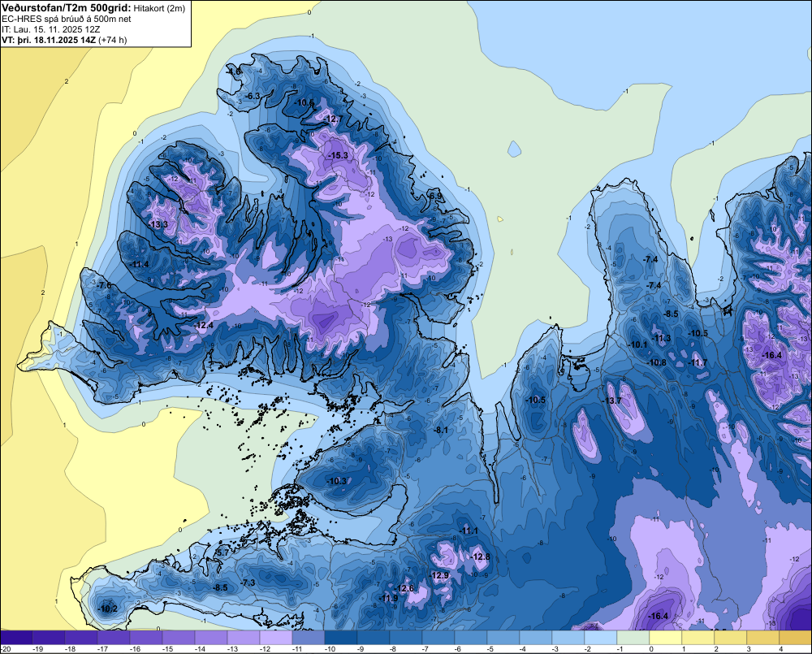Screen dimensions: 812x654
Task: Pick the legend swatch between -11 and -10
Action: coord(308,638)
